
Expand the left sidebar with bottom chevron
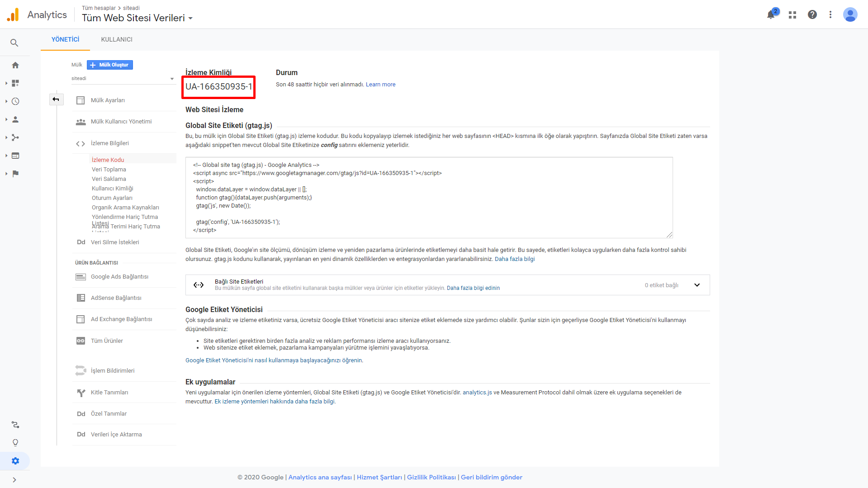[14, 480]
